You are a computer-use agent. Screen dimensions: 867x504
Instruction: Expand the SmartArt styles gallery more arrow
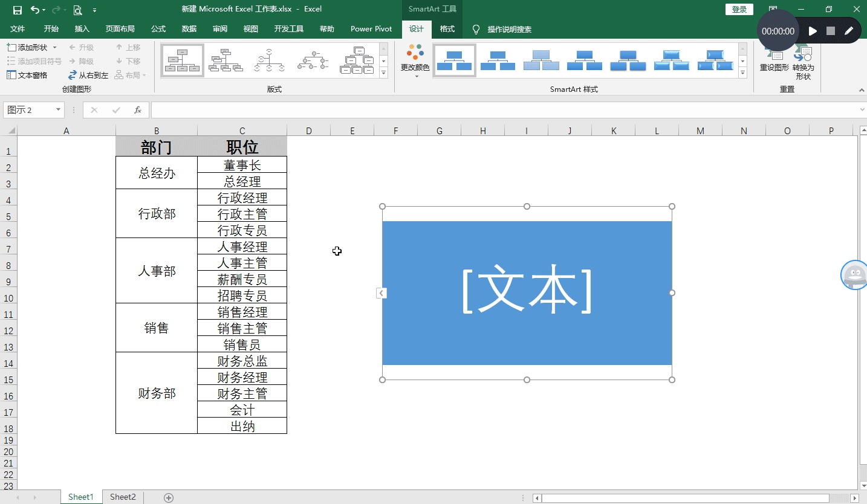tap(742, 73)
